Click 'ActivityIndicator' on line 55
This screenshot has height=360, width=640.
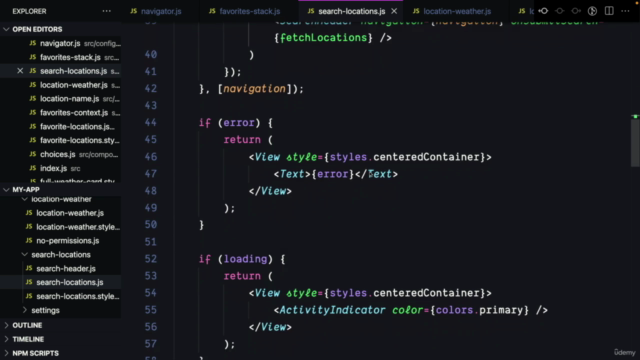coord(332,310)
